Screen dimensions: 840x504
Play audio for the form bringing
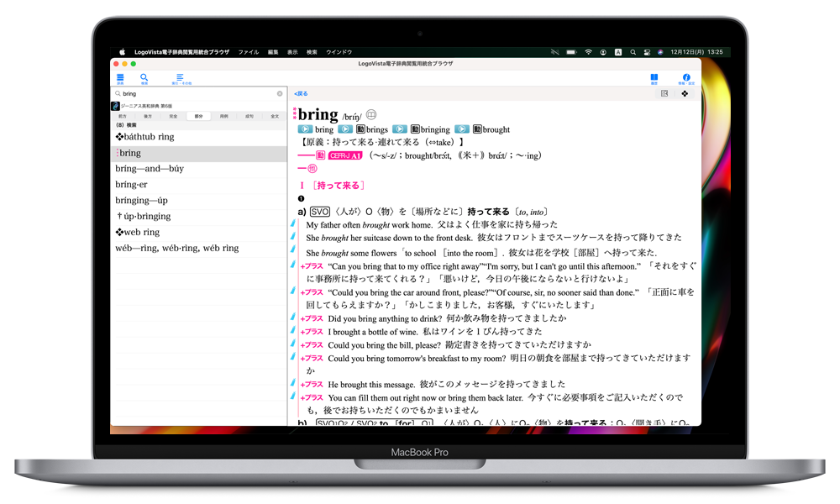(x=400, y=129)
